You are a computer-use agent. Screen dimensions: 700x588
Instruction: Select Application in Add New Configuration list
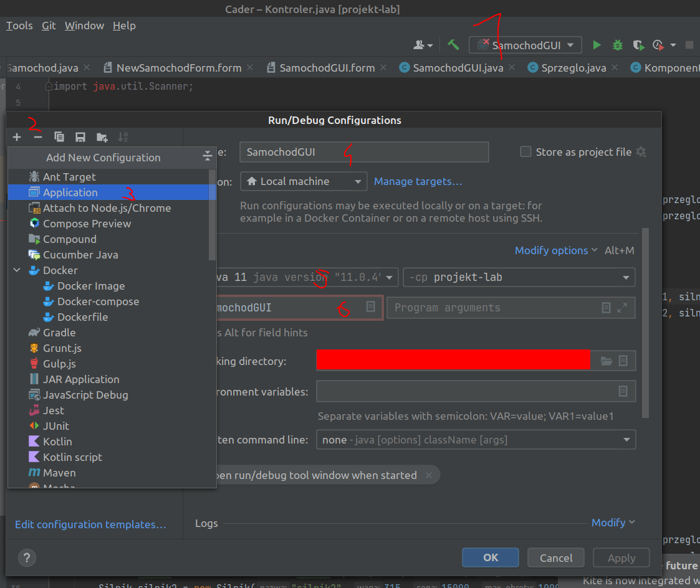[x=70, y=192]
